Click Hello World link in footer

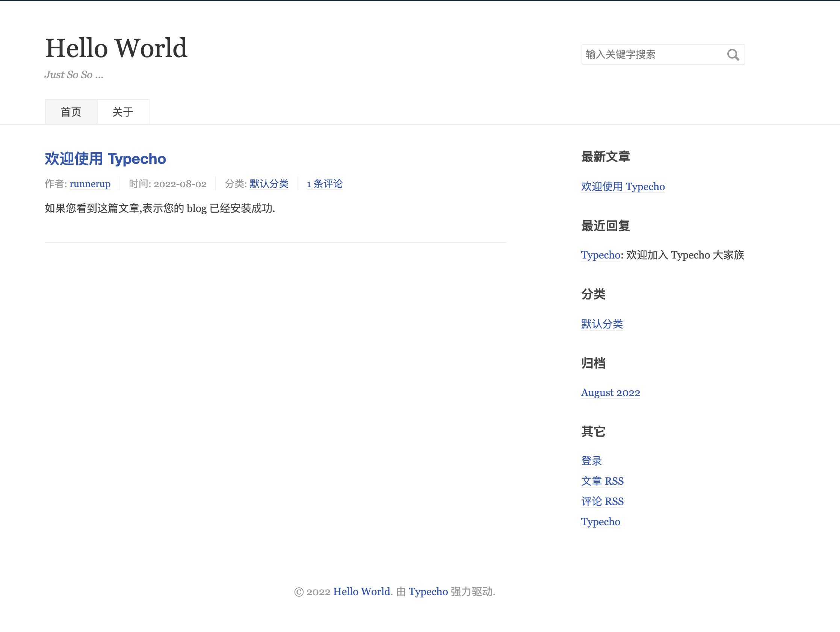[361, 591]
